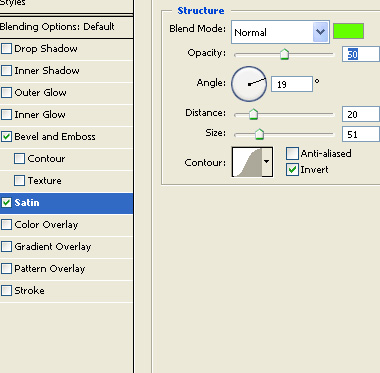Click the Distance slider handle
The image size is (380, 373).
pos(253,114)
